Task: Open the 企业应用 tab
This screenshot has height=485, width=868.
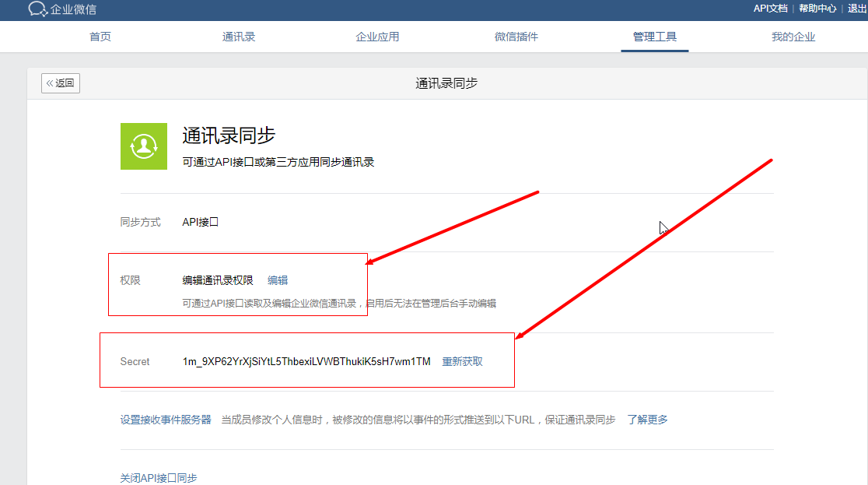Action: (377, 37)
